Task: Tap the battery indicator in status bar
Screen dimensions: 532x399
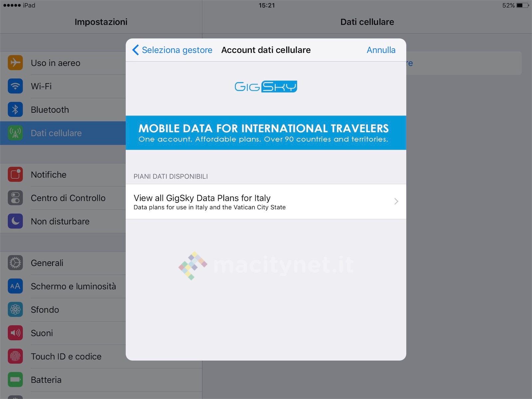Action: (x=523, y=5)
